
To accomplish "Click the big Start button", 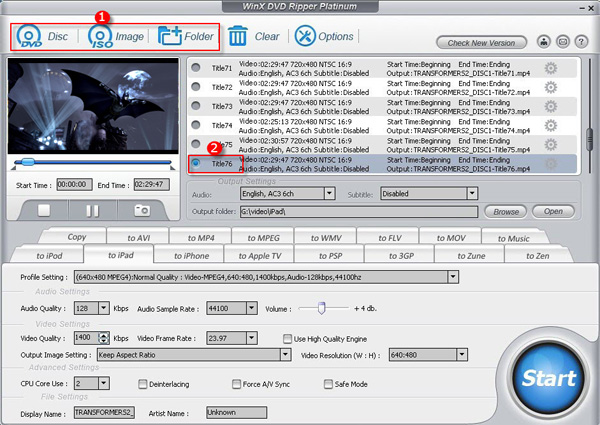I will tap(548, 378).
